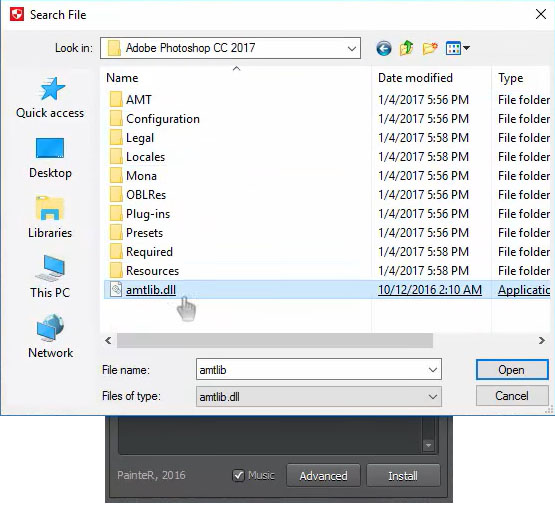The height and width of the screenshot is (506, 555).
Task: Sort by Date modified column header
Action: click(x=415, y=78)
